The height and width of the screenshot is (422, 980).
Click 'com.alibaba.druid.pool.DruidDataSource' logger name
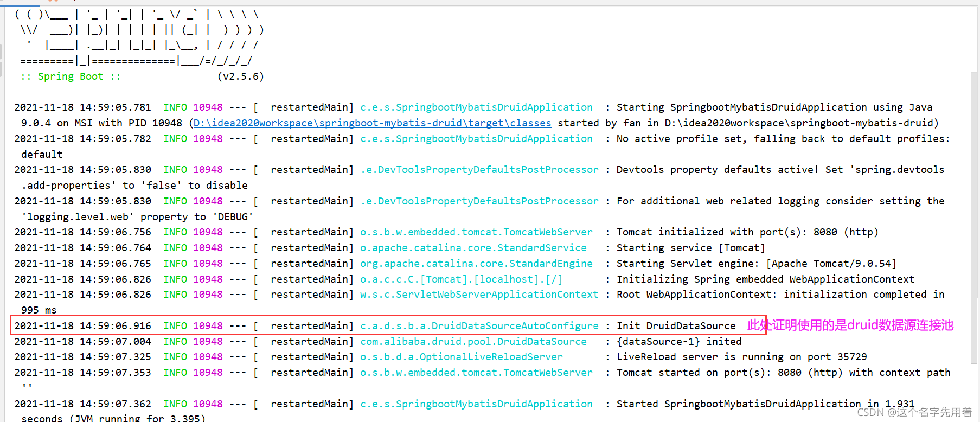click(x=473, y=342)
